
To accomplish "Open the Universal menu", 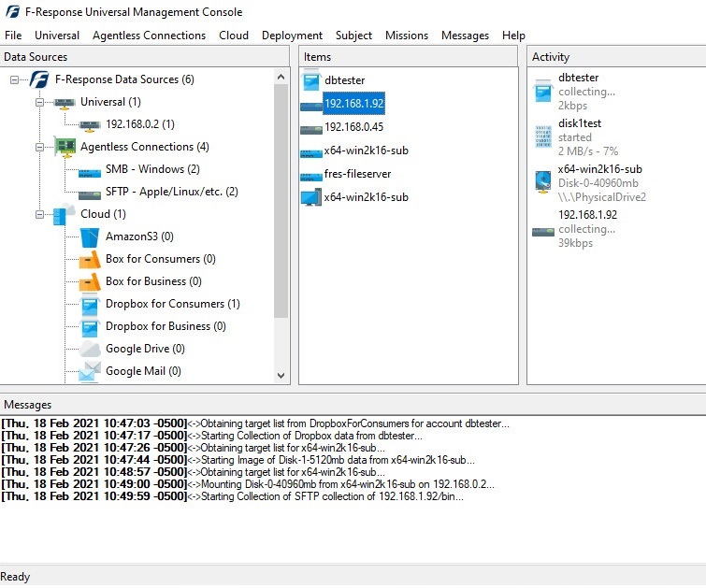I will (x=57, y=36).
